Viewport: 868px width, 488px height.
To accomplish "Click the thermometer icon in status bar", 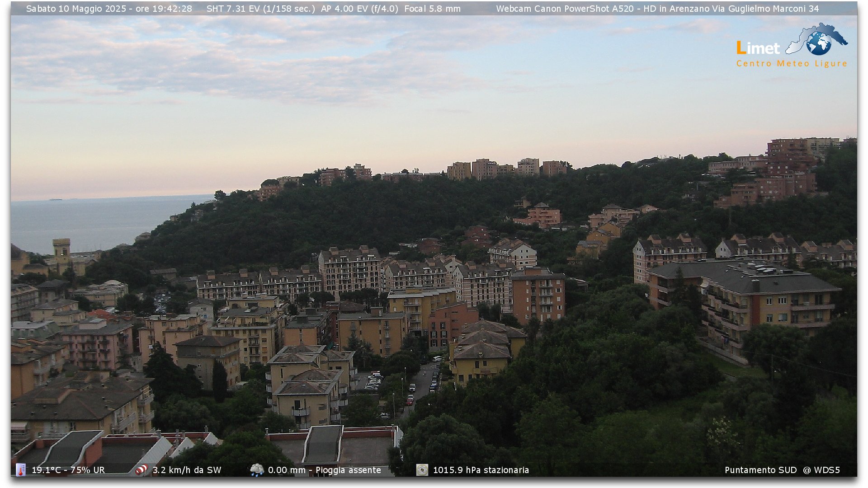I will click(x=21, y=470).
